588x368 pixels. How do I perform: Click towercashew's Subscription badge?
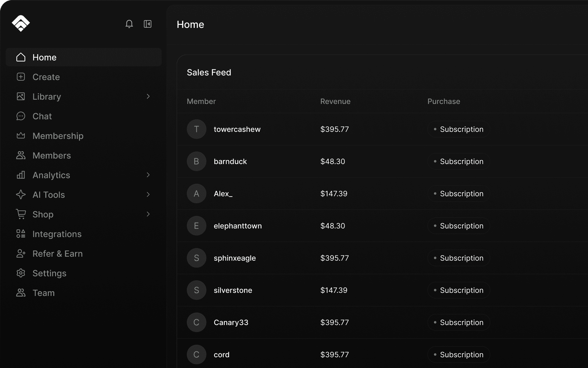tap(458, 129)
